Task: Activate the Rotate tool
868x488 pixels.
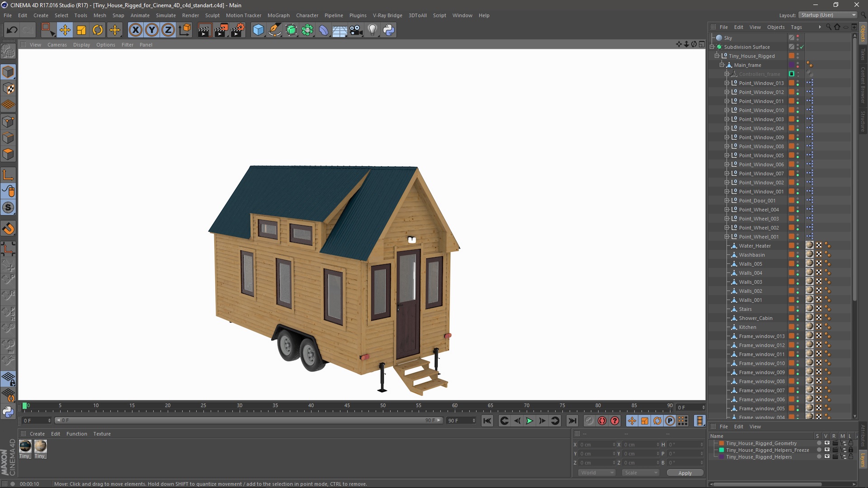Action: [98, 30]
